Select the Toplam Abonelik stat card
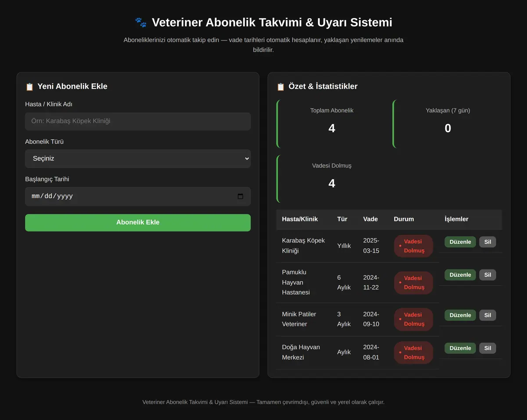 331,124
